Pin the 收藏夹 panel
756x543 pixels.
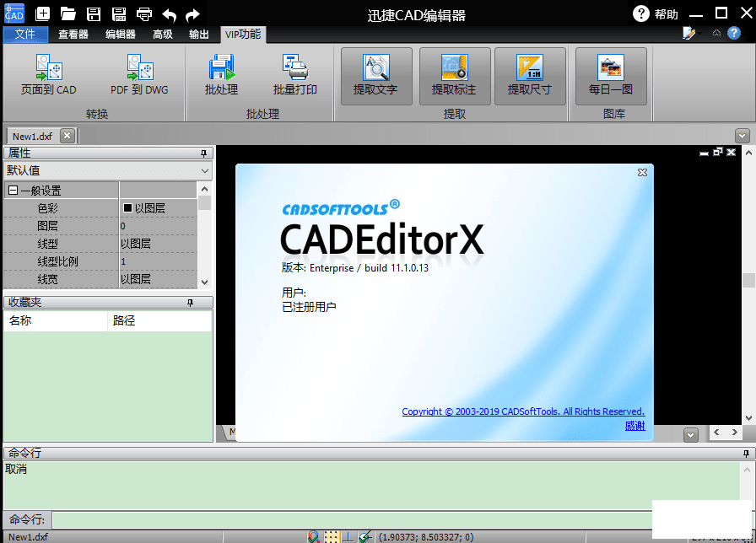tap(190, 303)
